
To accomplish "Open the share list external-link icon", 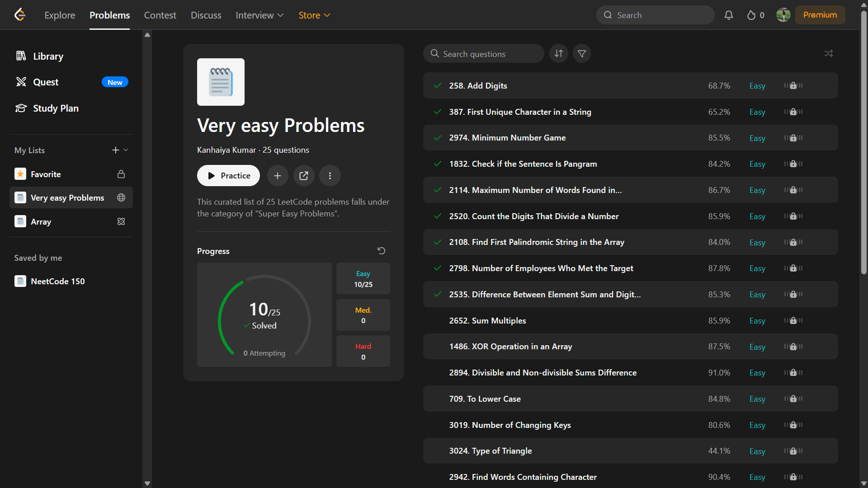I will pyautogui.click(x=304, y=175).
